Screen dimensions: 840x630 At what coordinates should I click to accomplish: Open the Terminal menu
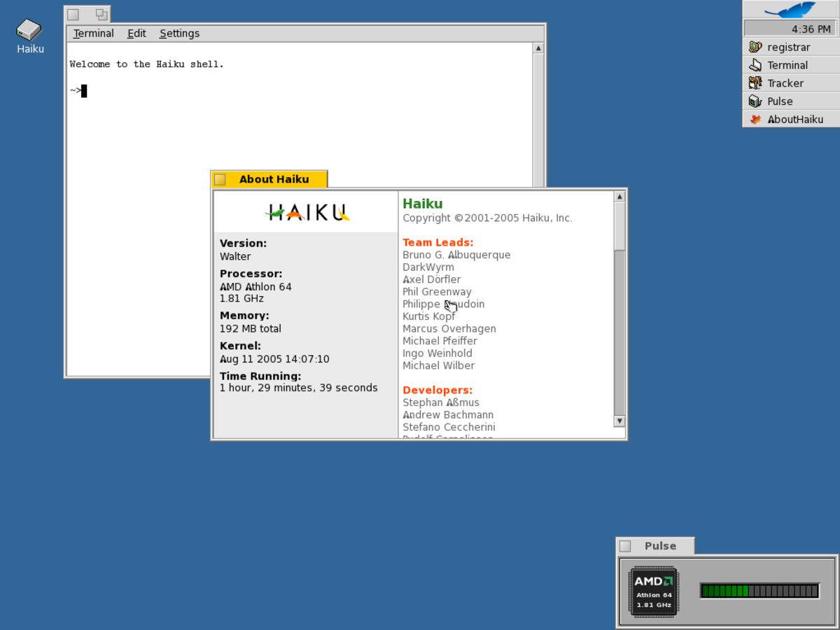point(93,34)
